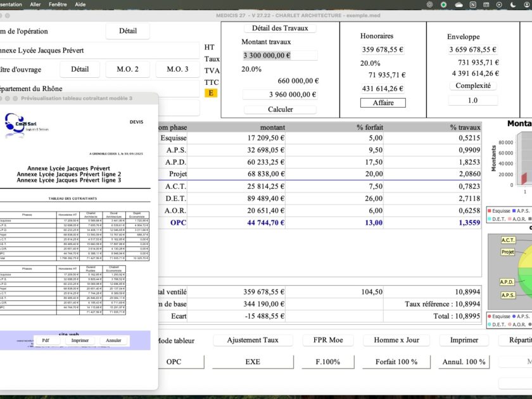The image size is (532, 399).
Task: Click Ajustement Taux button
Action: click(253, 340)
